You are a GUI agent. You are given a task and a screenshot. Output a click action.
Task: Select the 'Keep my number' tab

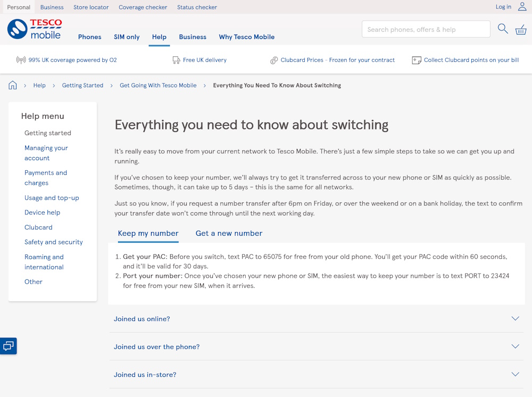tap(148, 233)
